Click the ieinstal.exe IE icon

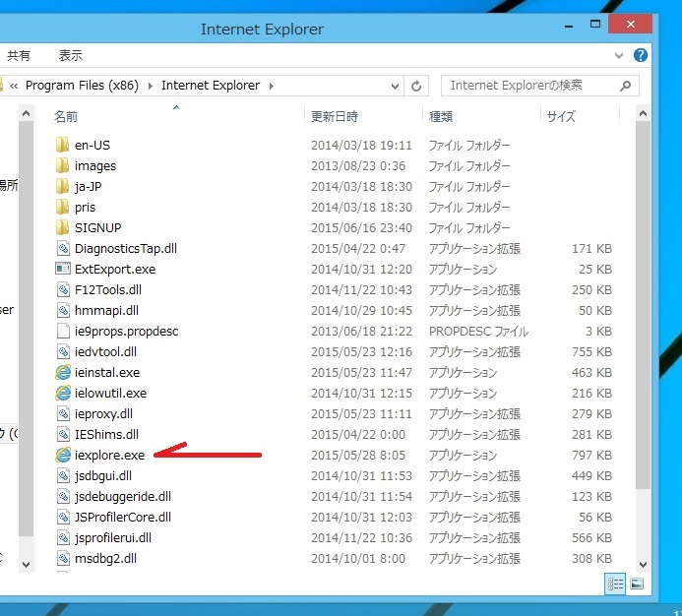coord(63,372)
